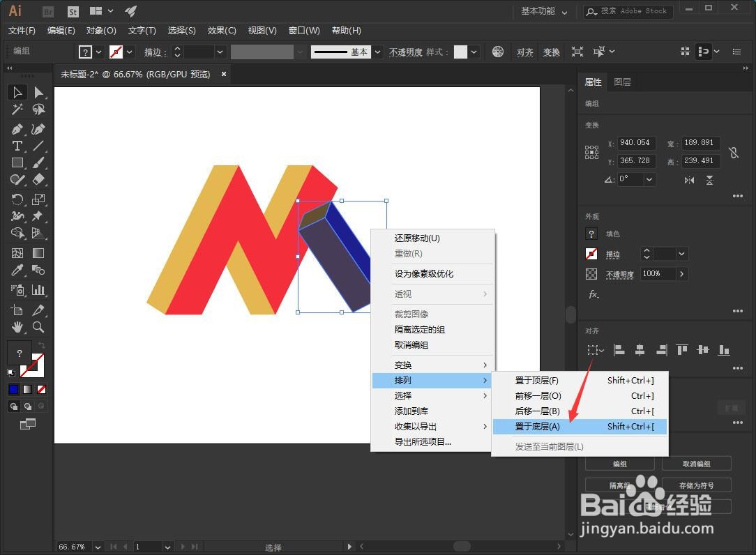Select the Scale tool

pos(38,199)
